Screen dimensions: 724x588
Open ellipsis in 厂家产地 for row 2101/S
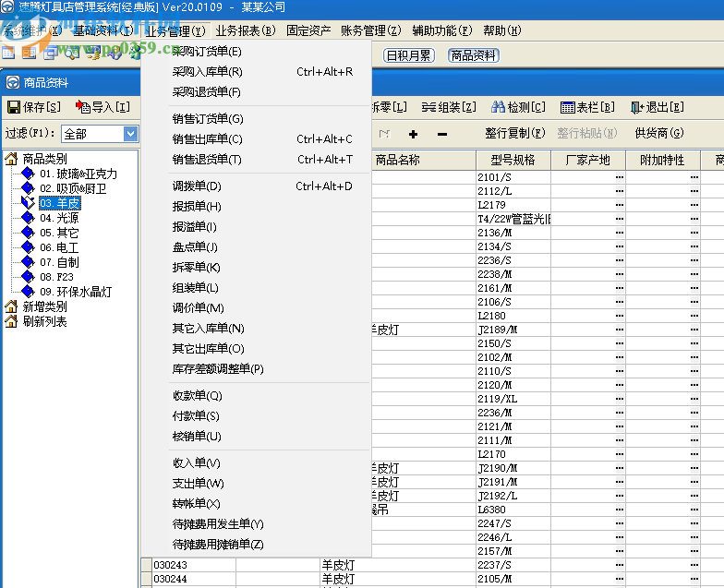tap(619, 177)
